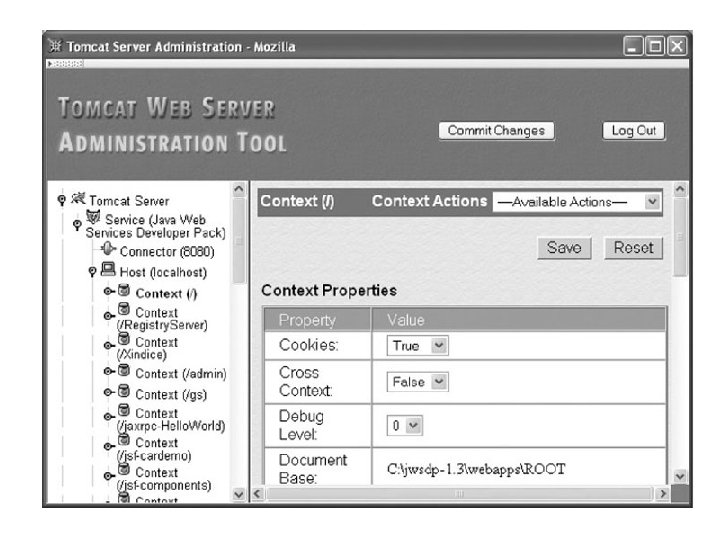Save the context properties
Image resolution: width=720 pixels, height=540 pixels.
[x=564, y=248]
